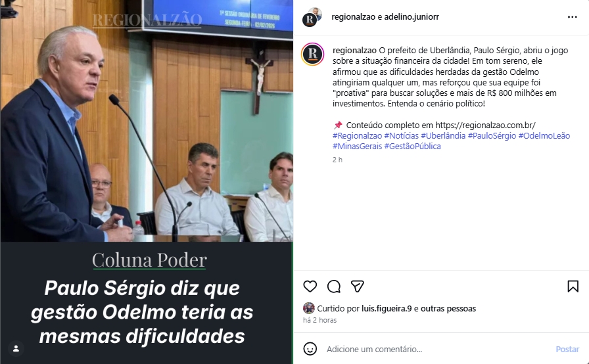Screen dimensions: 589x364
Task: Open the header profile avatar pair
Action: (x=312, y=17)
